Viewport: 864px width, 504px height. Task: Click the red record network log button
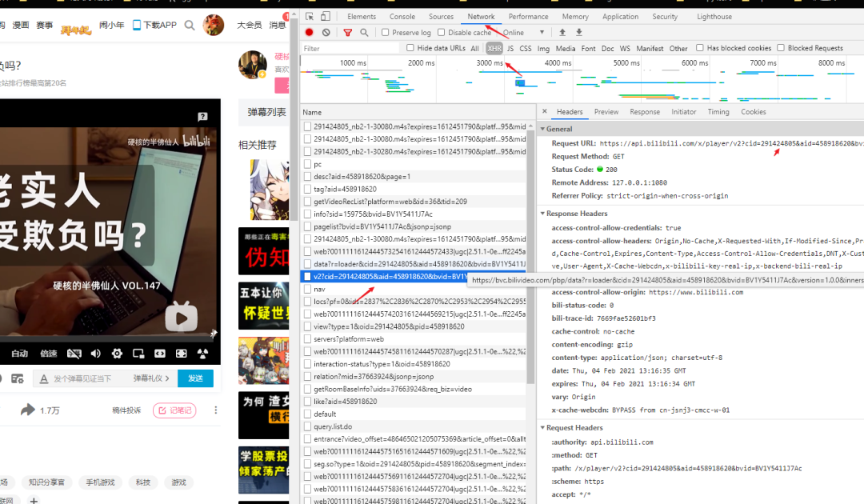[x=309, y=33]
